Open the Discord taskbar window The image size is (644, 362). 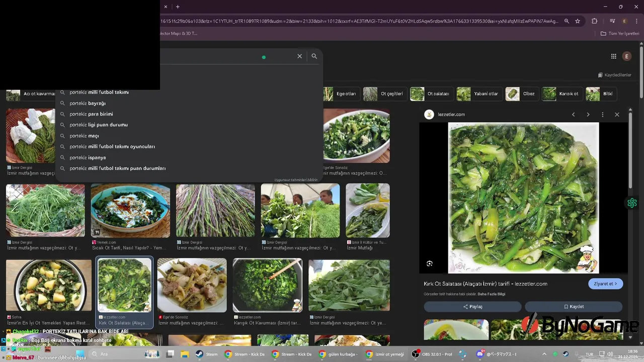[495, 354]
